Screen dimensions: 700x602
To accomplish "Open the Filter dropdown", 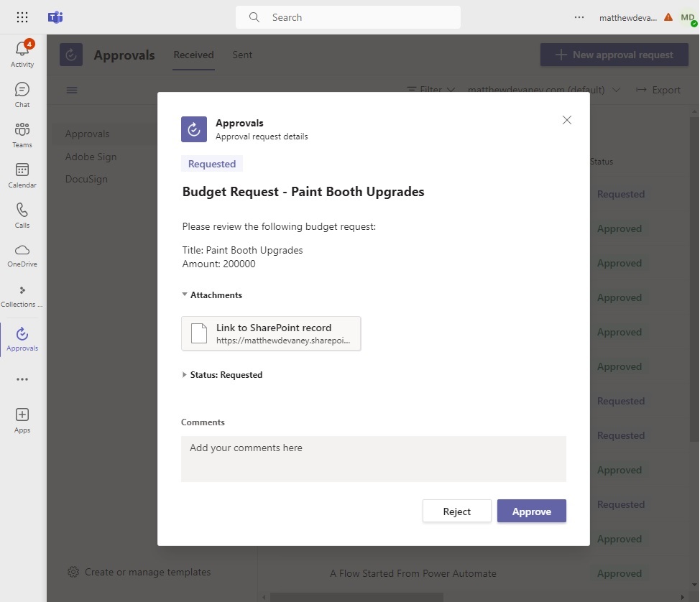I will (x=431, y=90).
